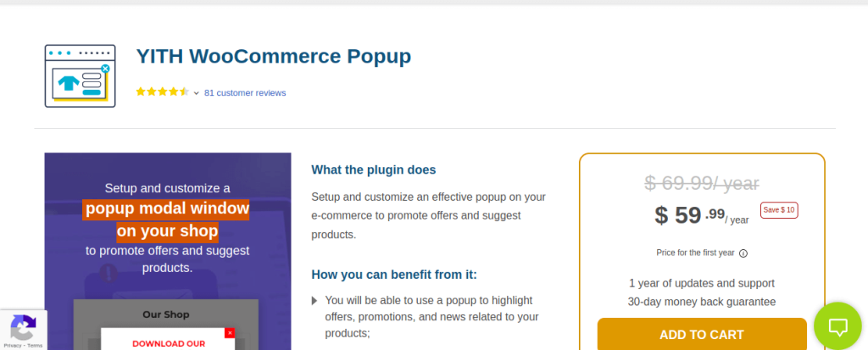Screen dimensions: 868x350
Task: Click the $ 59.99 / year price
Action: point(701,215)
